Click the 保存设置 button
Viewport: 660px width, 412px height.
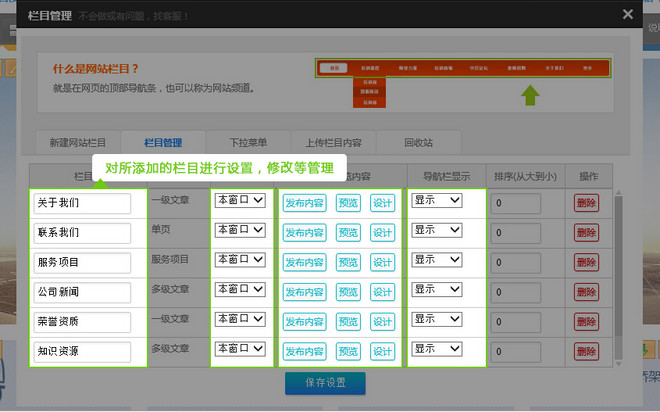coord(325,383)
